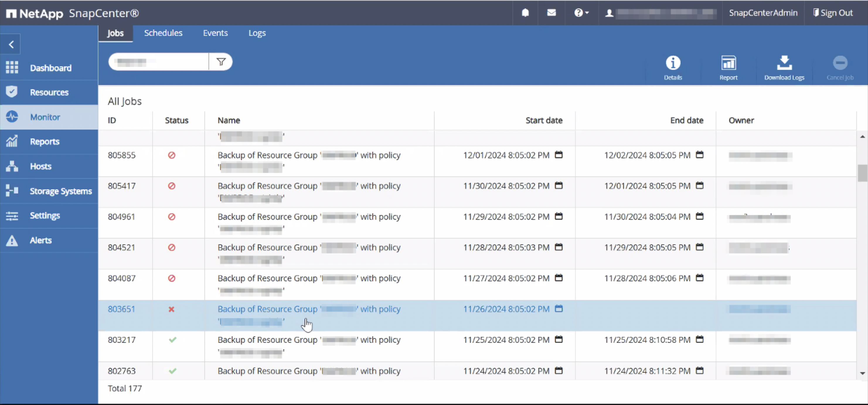Image resolution: width=868 pixels, height=405 pixels.
Task: Click Download Logs icon
Action: tap(784, 63)
